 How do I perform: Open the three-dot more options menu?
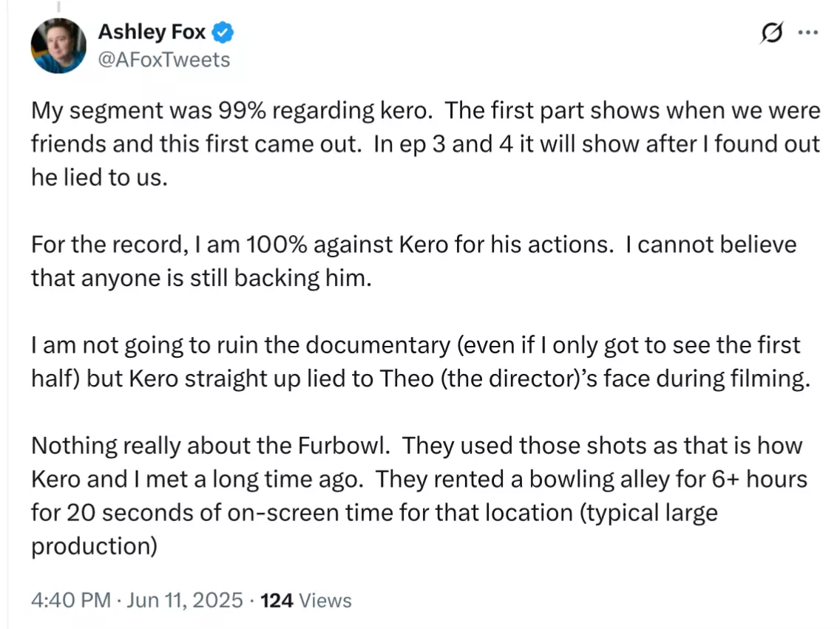click(808, 33)
